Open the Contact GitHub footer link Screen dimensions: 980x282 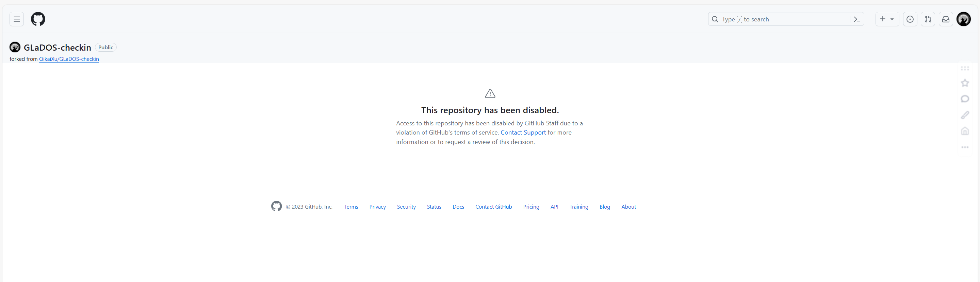click(x=493, y=207)
